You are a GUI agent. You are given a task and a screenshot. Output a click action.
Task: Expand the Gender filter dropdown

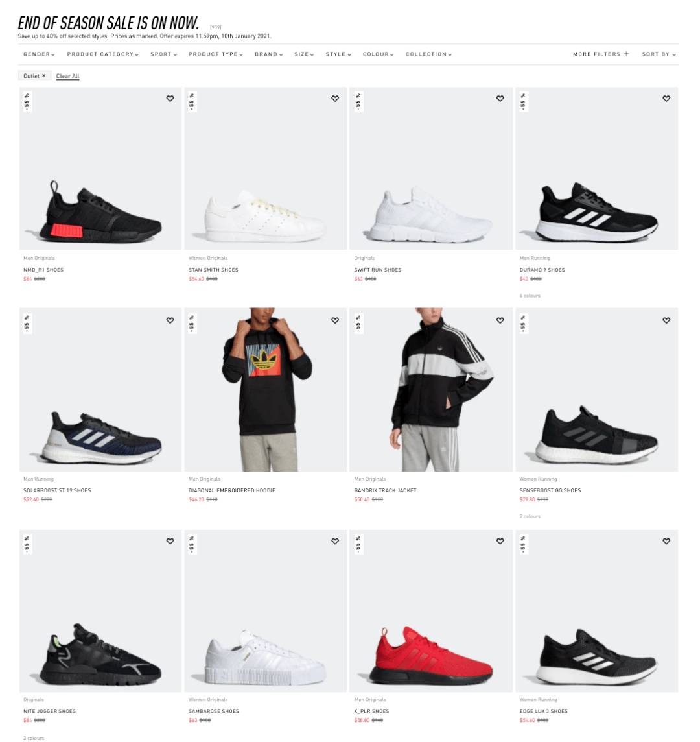[x=40, y=54]
